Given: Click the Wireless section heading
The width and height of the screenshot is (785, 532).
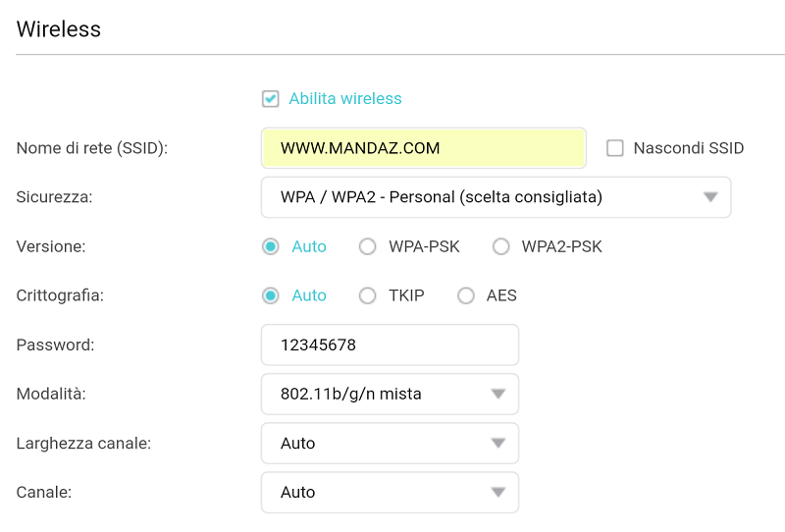Looking at the screenshot, I should click(x=59, y=29).
